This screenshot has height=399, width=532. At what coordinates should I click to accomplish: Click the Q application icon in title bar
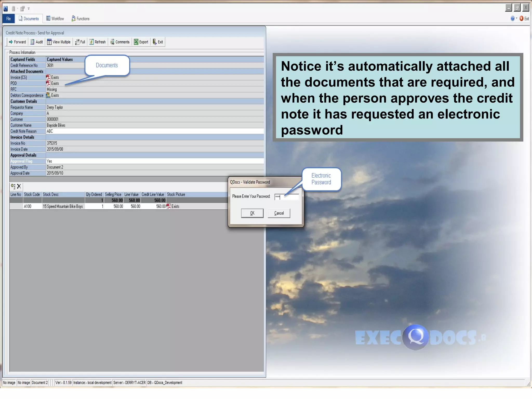point(6,9)
